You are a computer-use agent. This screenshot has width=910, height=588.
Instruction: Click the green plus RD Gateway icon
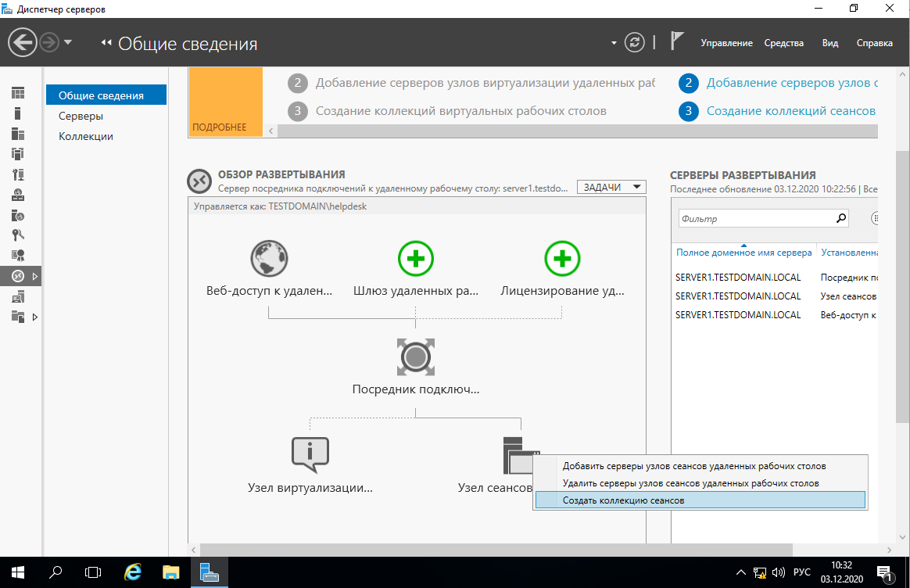coord(415,258)
